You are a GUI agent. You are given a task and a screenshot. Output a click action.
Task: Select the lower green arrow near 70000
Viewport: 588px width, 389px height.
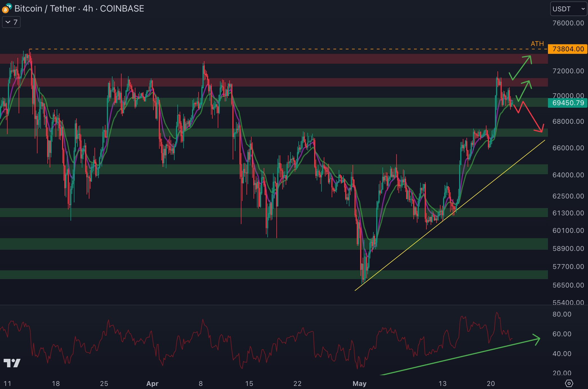click(524, 91)
